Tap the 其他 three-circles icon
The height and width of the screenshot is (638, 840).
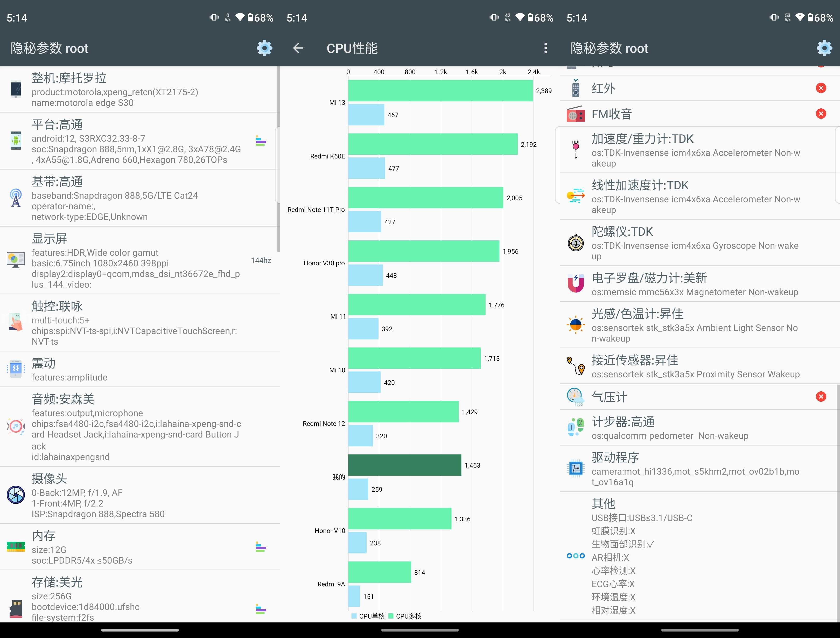(x=576, y=556)
